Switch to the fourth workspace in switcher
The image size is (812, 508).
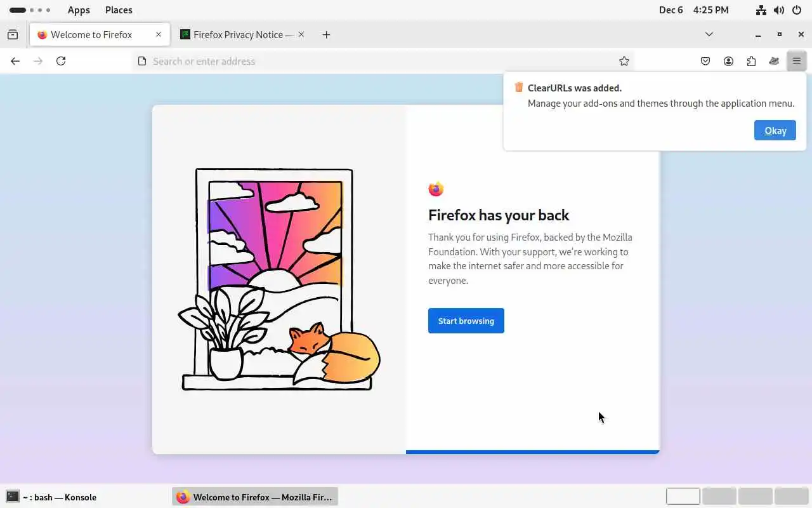click(792, 497)
